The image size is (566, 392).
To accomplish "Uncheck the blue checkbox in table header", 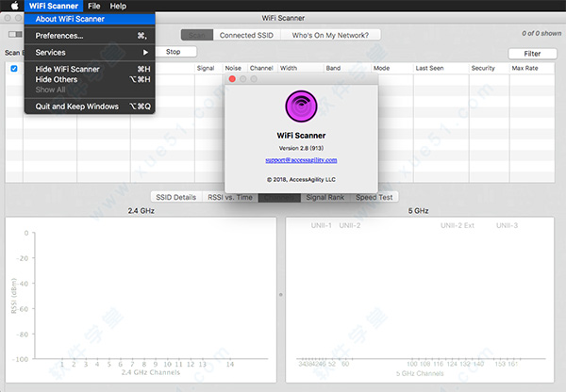I will (x=14, y=69).
